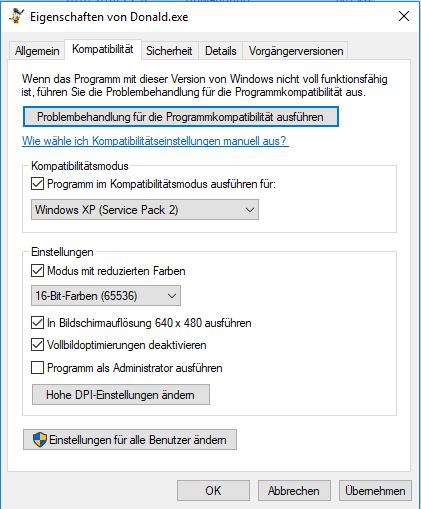Screen dimensions: 421x509
Task: Open link about manual compatibility settings
Action: click(154, 141)
